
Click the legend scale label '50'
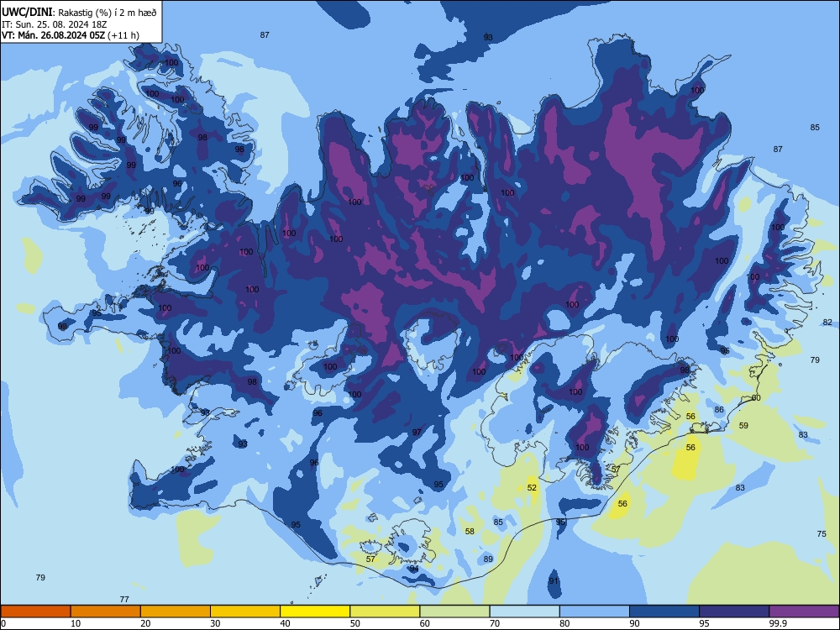[355, 623]
